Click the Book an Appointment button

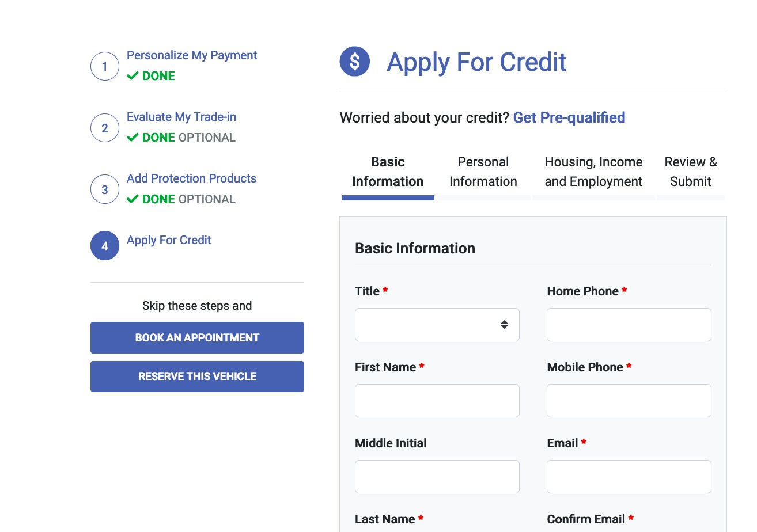(197, 338)
